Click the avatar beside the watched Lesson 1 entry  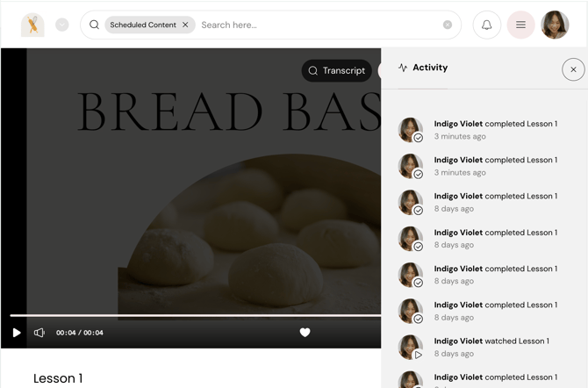(410, 347)
